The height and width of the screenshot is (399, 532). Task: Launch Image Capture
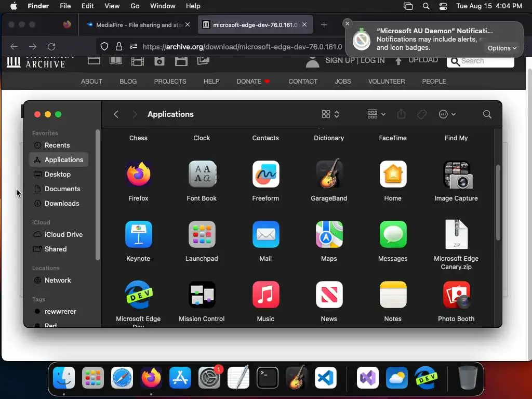[x=457, y=175]
